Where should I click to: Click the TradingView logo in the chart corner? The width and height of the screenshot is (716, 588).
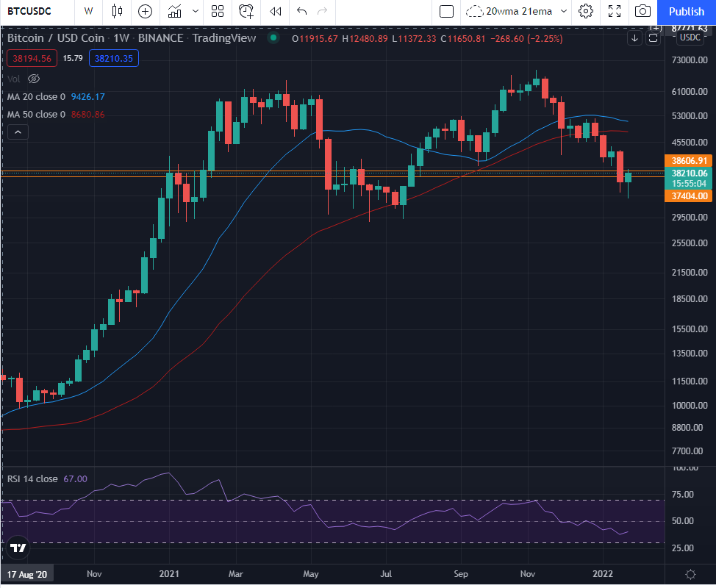pyautogui.click(x=18, y=548)
